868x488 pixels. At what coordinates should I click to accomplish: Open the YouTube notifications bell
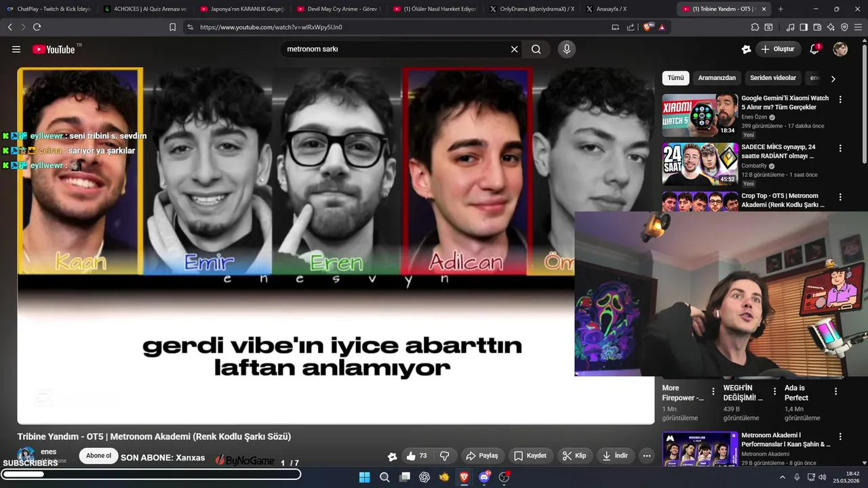tap(814, 49)
